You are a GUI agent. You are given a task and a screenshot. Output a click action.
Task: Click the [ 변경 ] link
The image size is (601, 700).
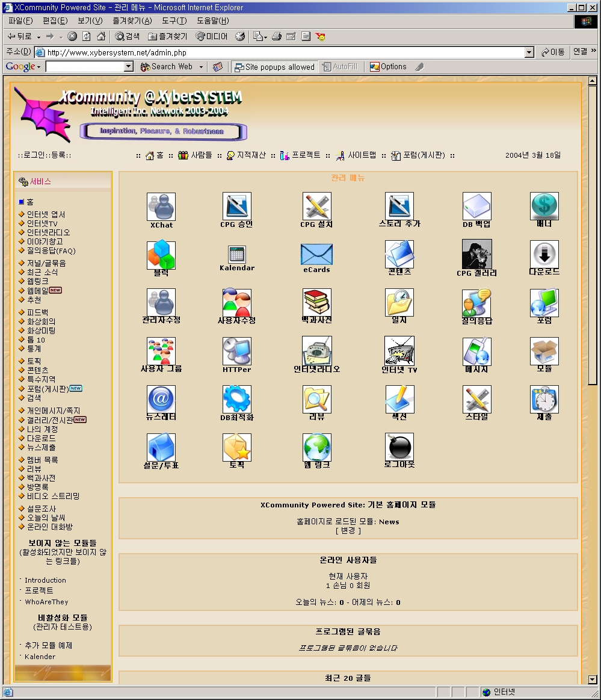pos(348,530)
